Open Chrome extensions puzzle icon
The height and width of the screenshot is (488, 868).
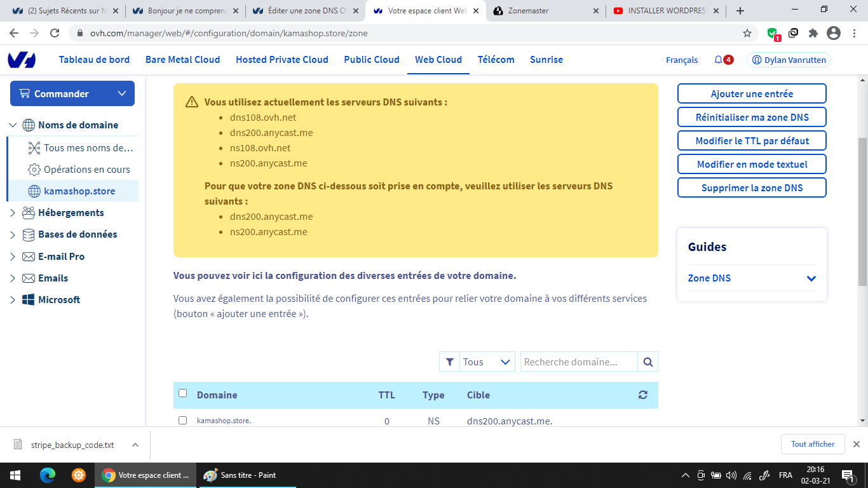(813, 33)
